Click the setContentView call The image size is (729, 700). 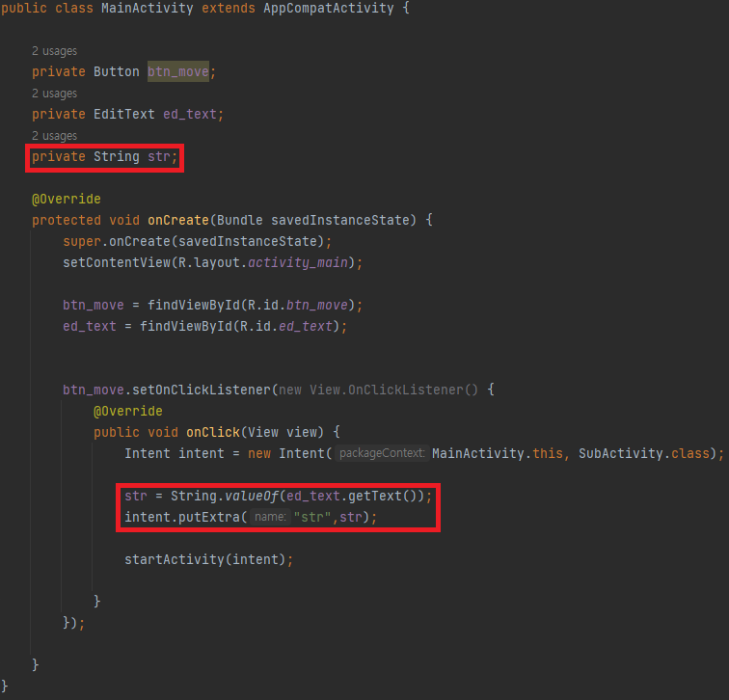(x=117, y=262)
